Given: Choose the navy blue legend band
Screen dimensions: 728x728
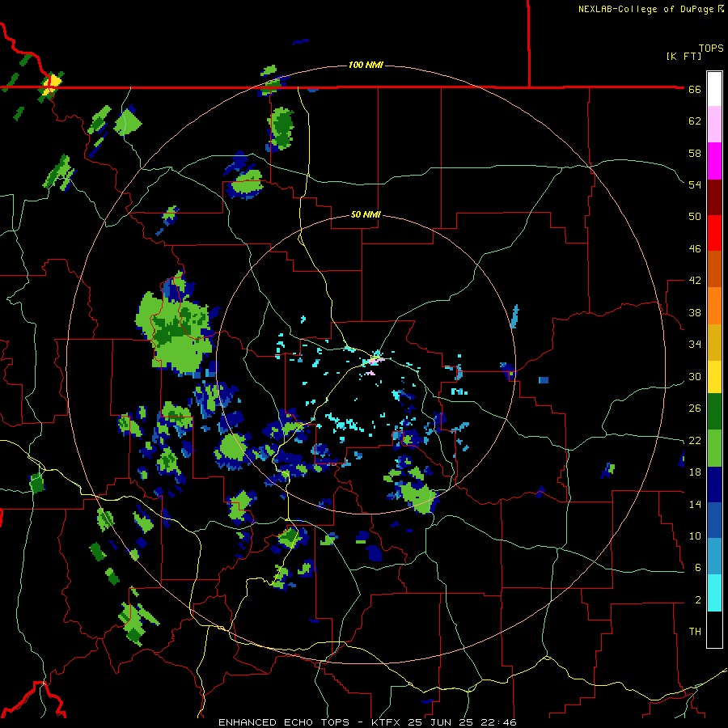Looking at the screenshot, I should [714, 485].
